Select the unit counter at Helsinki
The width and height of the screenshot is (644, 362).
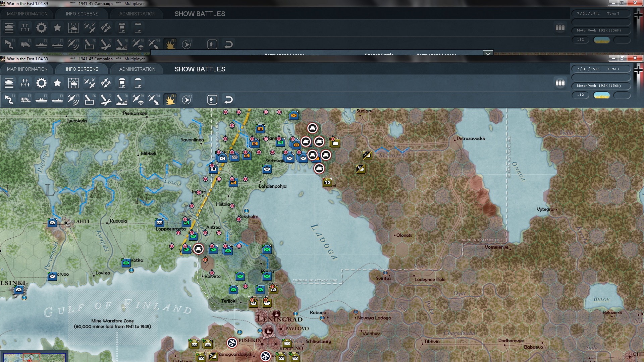19,290
